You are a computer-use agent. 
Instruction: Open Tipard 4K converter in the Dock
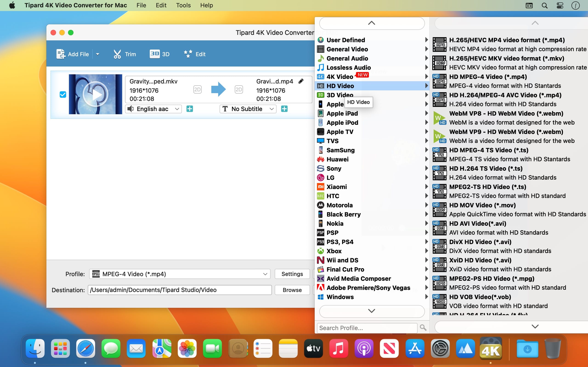pos(491,349)
